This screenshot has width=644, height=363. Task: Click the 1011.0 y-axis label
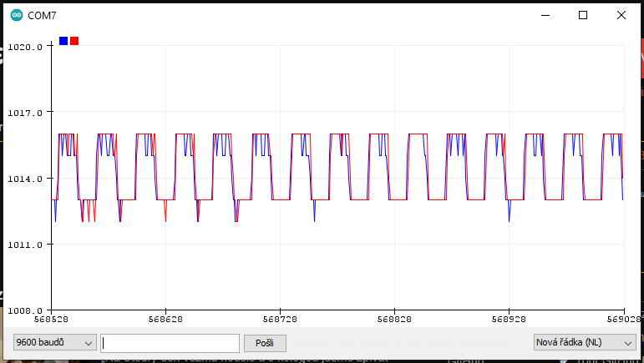point(24,245)
